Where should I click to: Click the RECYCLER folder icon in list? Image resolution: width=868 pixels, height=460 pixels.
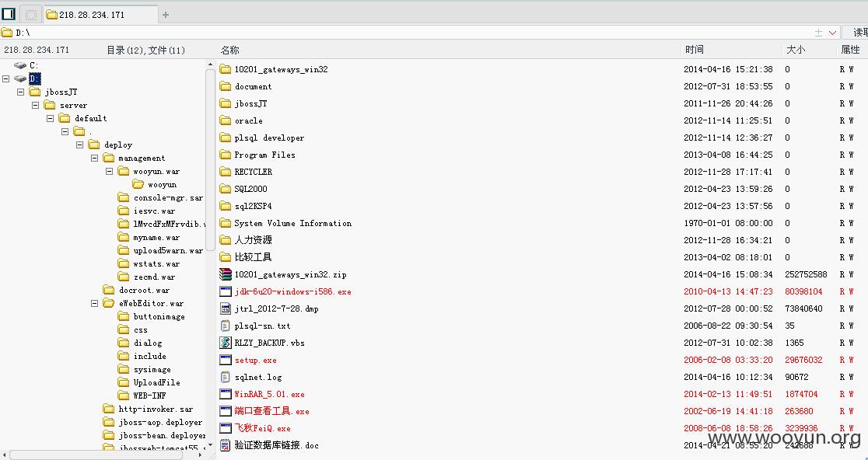pos(226,172)
